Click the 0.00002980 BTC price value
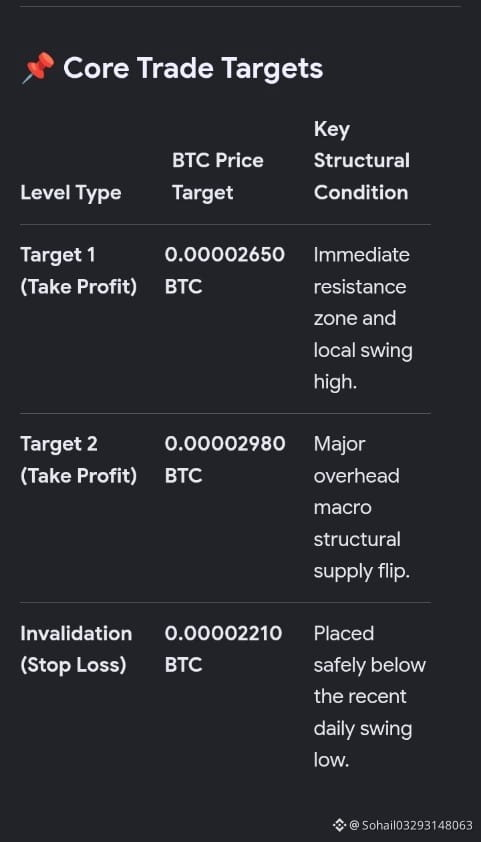Image resolution: width=481 pixels, height=842 pixels. (x=225, y=460)
